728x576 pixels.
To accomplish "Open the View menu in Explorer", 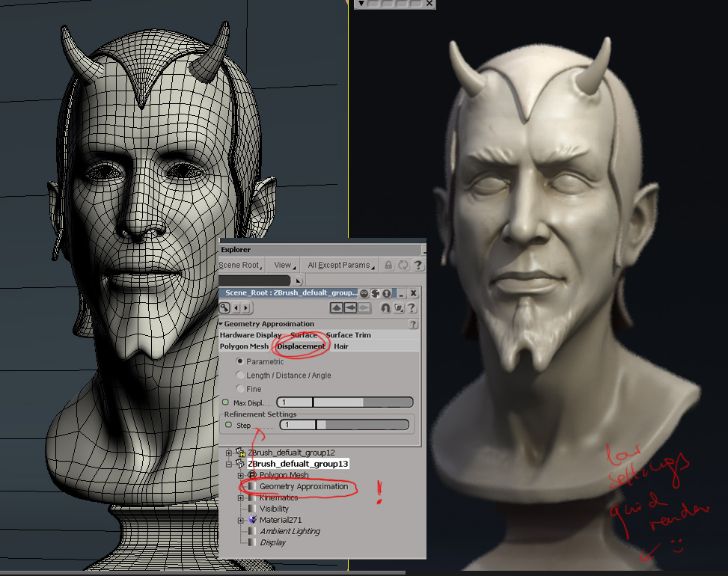I will 283,265.
